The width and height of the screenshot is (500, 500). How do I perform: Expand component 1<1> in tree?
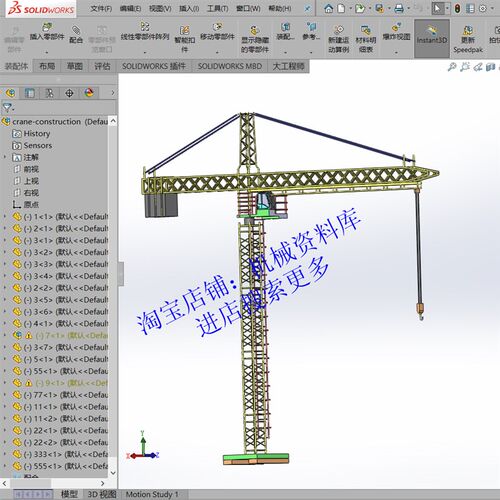[x=5, y=217]
